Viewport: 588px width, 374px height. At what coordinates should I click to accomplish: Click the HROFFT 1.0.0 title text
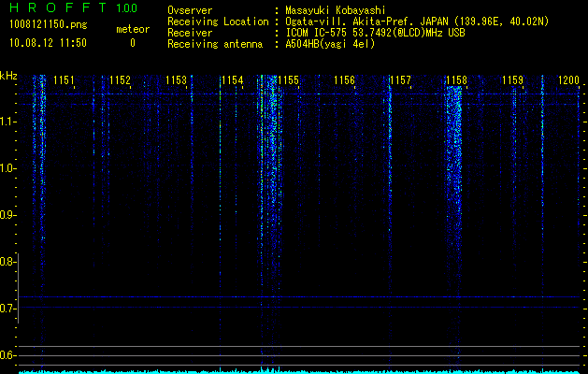pyautogui.click(x=73, y=7)
